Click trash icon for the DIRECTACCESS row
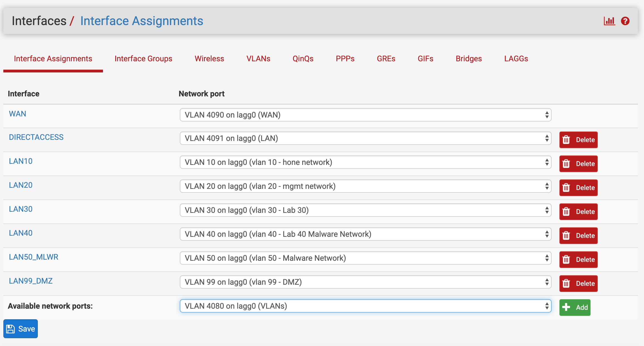The width and height of the screenshot is (644, 346). (566, 140)
